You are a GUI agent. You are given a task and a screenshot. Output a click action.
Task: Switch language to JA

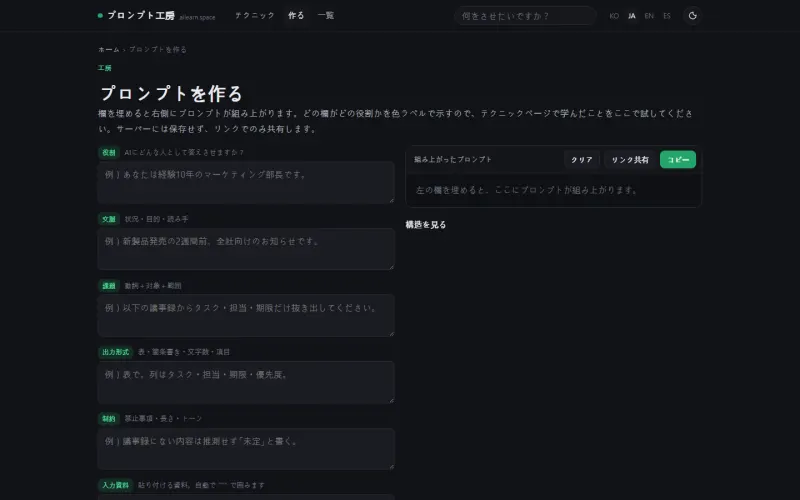click(x=632, y=16)
